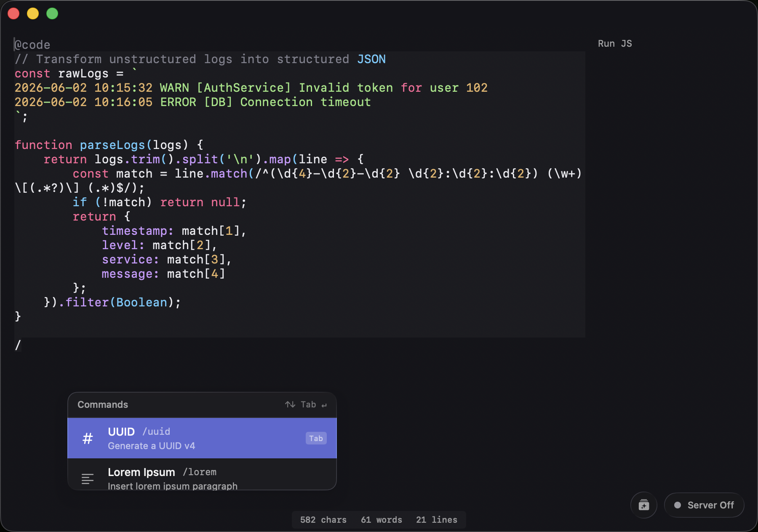Click the Tab hint in Commands header
Screen dimensions: 758x532
pyautogui.click(x=308, y=404)
